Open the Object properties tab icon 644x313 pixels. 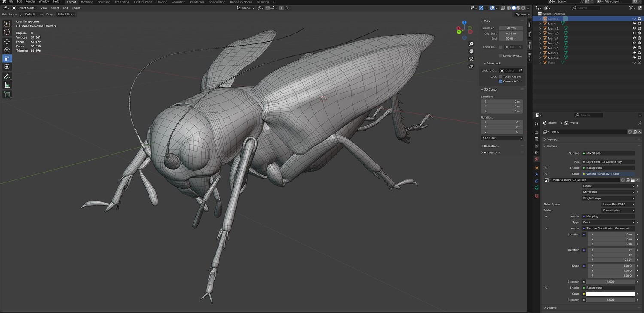536,167
